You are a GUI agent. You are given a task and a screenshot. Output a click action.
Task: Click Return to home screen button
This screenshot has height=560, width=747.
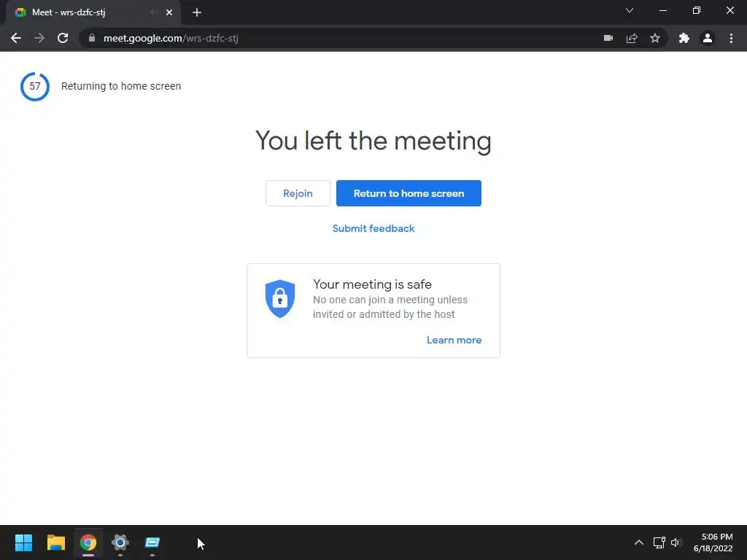click(409, 193)
